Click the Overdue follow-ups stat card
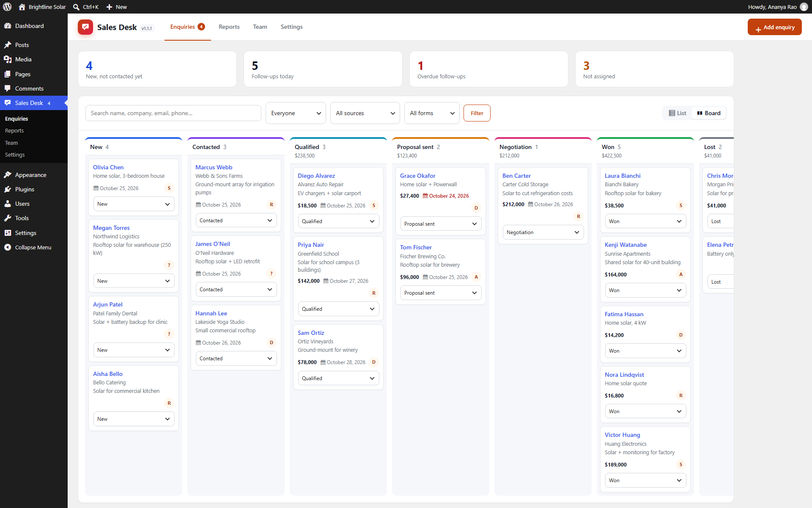 click(x=488, y=69)
